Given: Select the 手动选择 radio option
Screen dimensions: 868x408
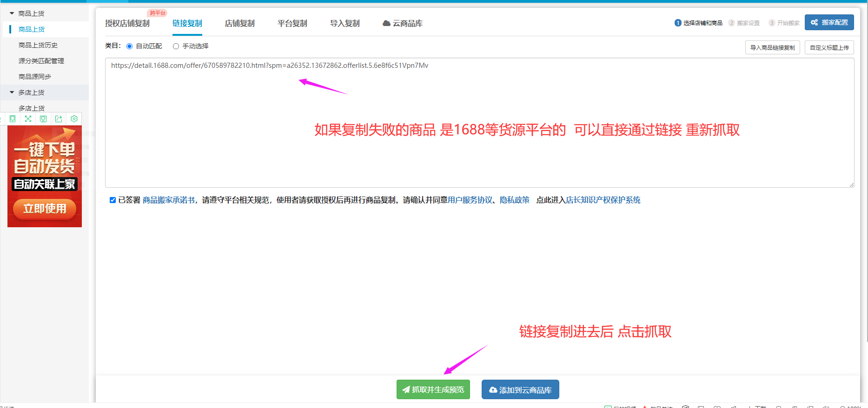Looking at the screenshot, I should coord(176,46).
